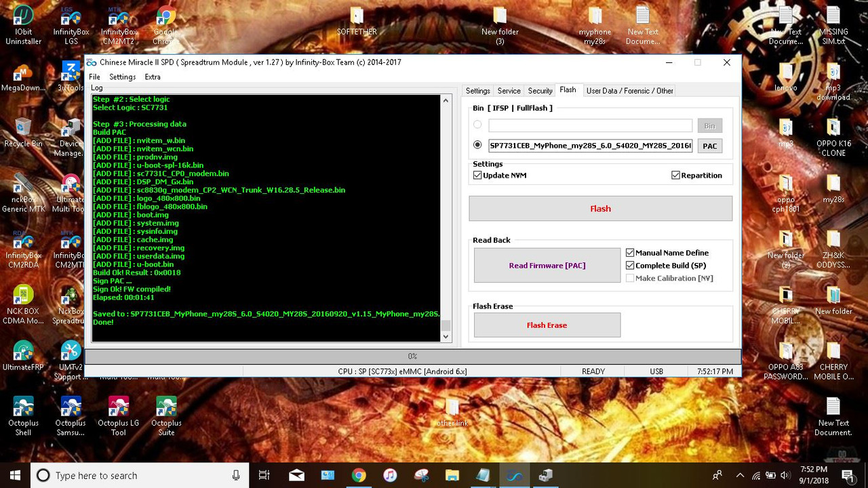Click Task View button on taskbar
This screenshot has width=868, height=488.
pos(264,475)
